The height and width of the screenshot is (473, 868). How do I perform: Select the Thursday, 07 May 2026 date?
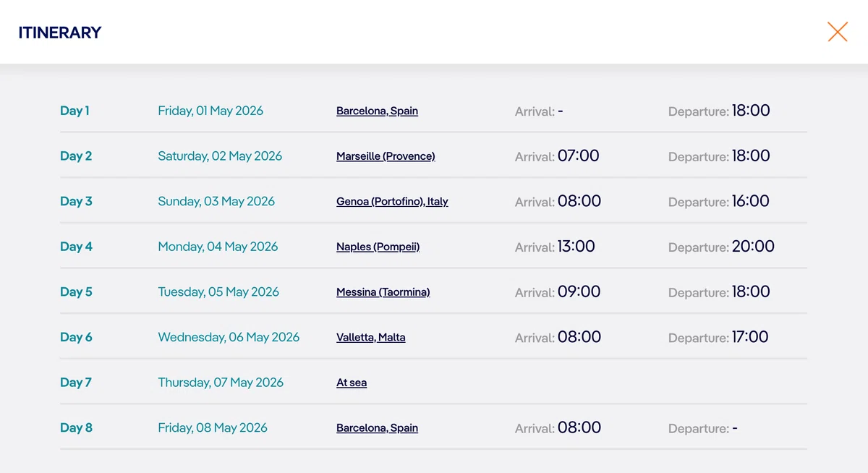(221, 383)
